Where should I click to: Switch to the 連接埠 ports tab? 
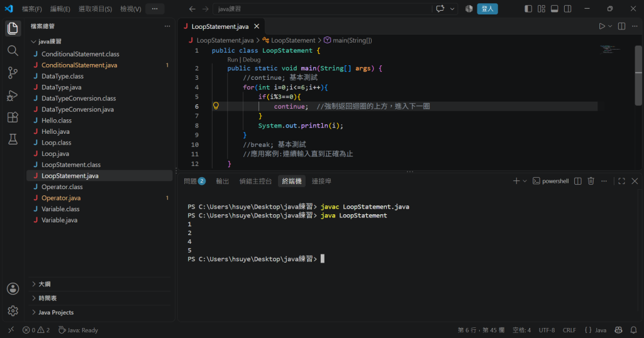point(321,181)
